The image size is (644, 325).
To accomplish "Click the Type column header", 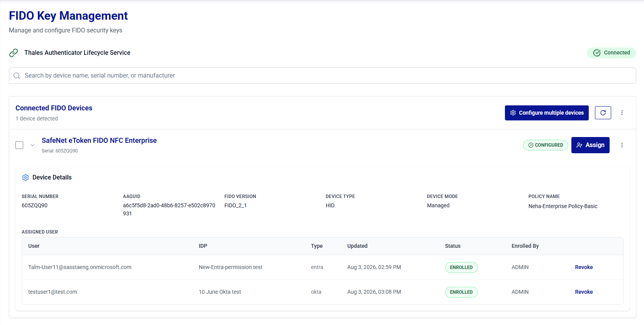I will [317, 246].
